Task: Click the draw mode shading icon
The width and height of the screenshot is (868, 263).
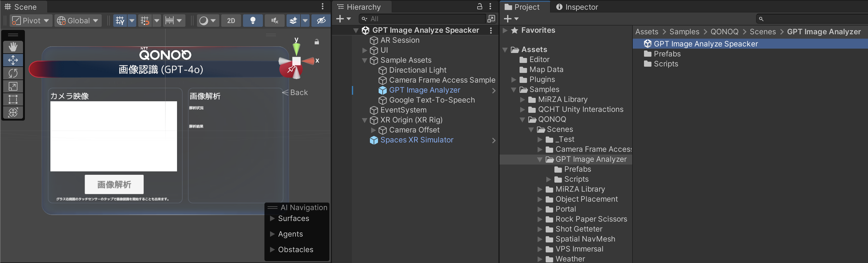Action: coord(203,21)
